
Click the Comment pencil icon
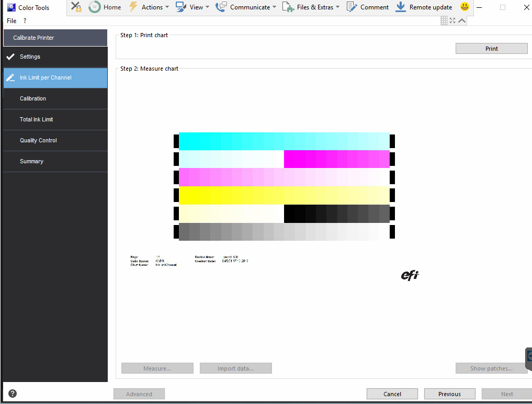[x=351, y=7]
